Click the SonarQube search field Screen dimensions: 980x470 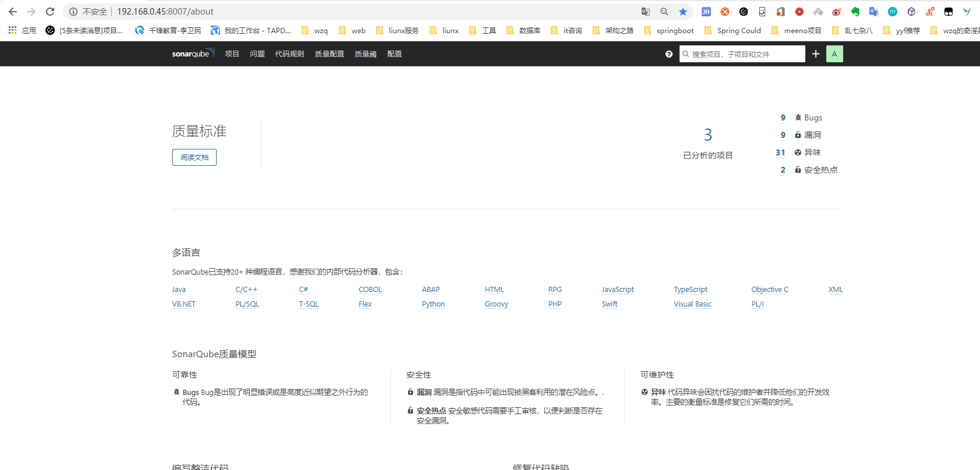[x=742, y=54]
